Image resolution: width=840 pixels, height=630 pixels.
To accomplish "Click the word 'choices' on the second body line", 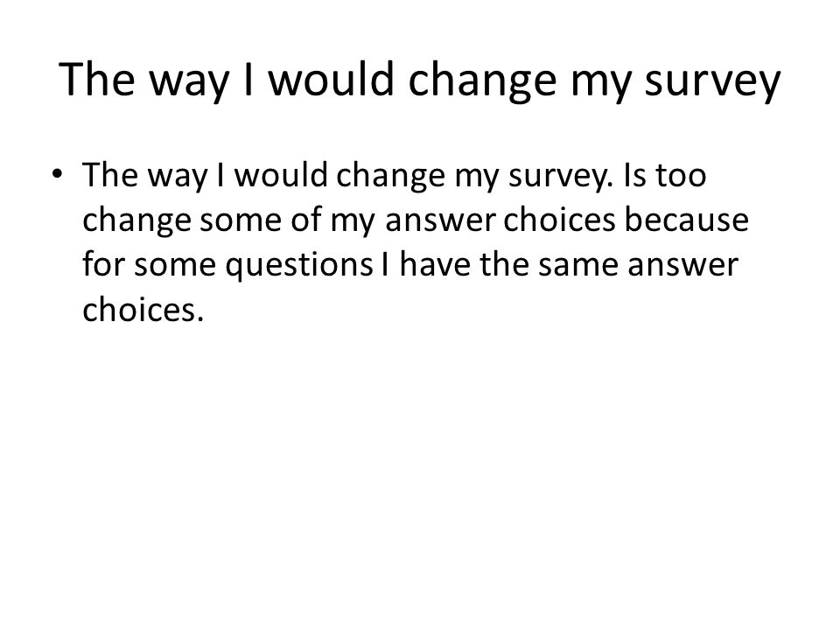I will (559, 220).
